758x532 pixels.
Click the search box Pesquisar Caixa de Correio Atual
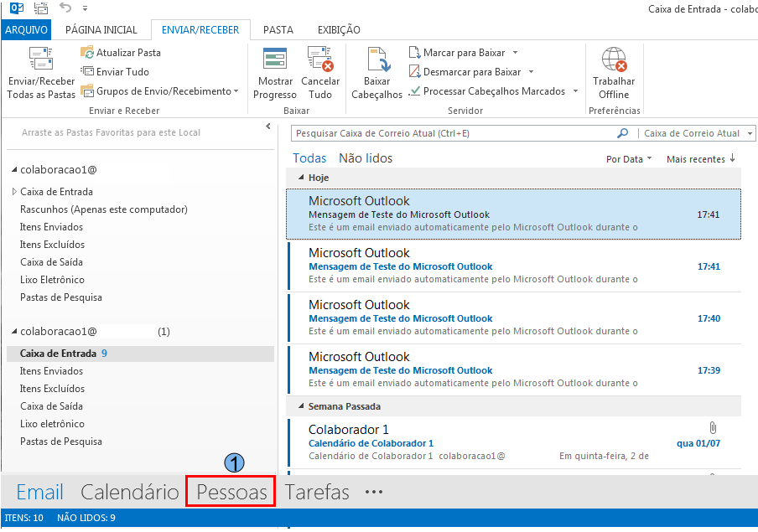[453, 133]
